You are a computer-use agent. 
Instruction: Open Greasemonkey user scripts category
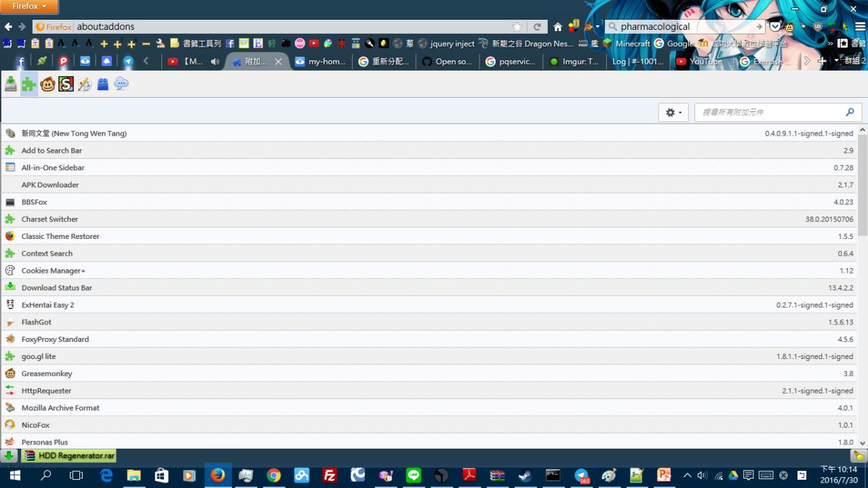click(47, 84)
